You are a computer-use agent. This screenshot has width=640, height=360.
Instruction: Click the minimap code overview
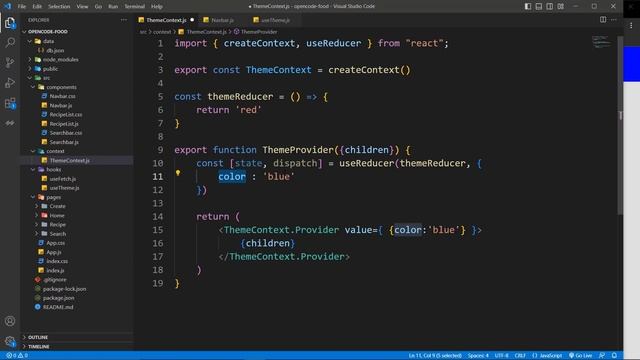pos(602,41)
